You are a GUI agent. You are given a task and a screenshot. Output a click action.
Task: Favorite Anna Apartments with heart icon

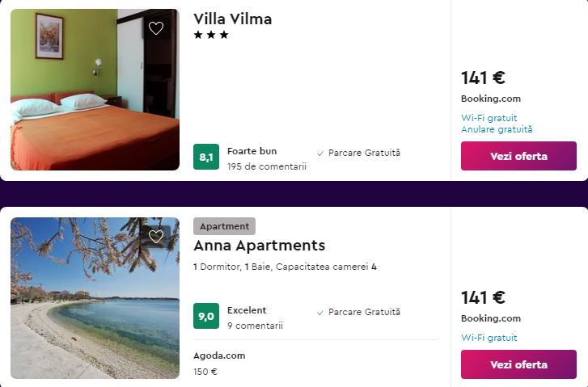(156, 237)
